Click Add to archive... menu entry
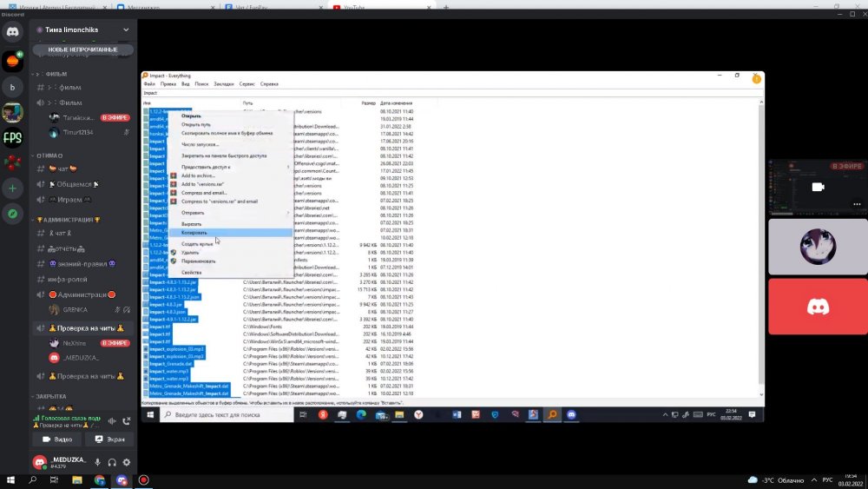 click(231, 175)
